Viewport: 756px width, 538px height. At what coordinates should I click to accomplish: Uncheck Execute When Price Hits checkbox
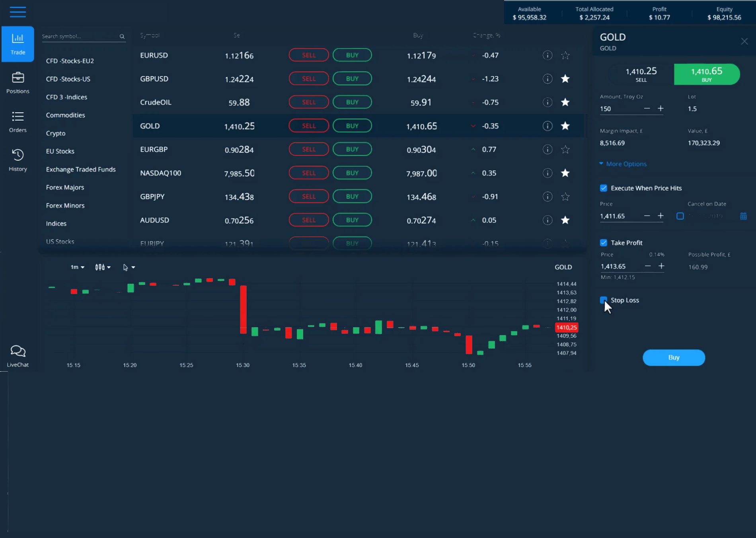click(x=604, y=188)
